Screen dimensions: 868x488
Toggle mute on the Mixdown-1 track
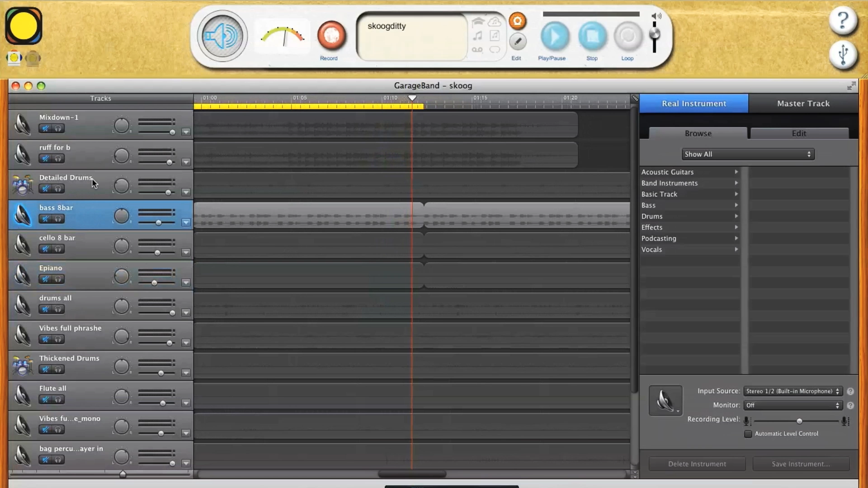[45, 129]
